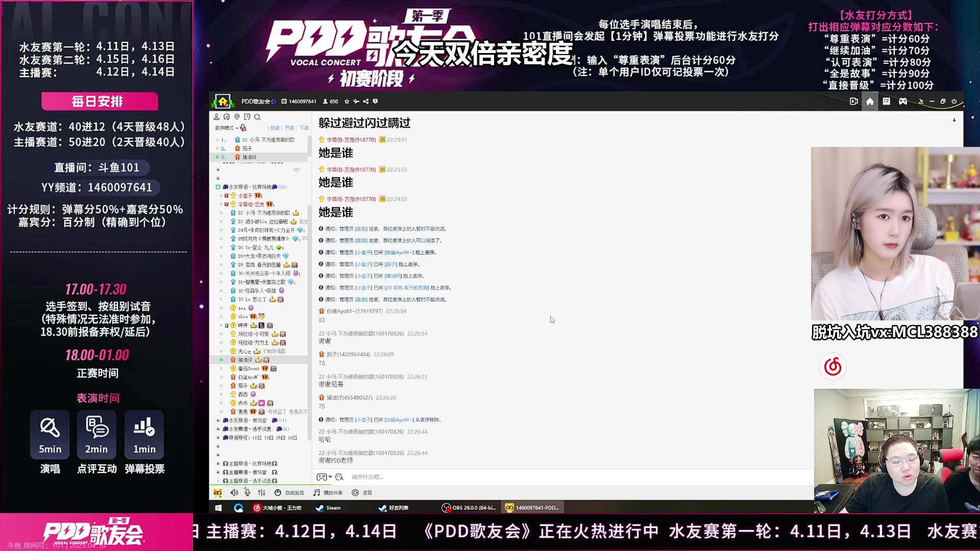Click the pin-to-bottom arrow icon in header
This screenshot has width=980, height=551.
pos(921,102)
